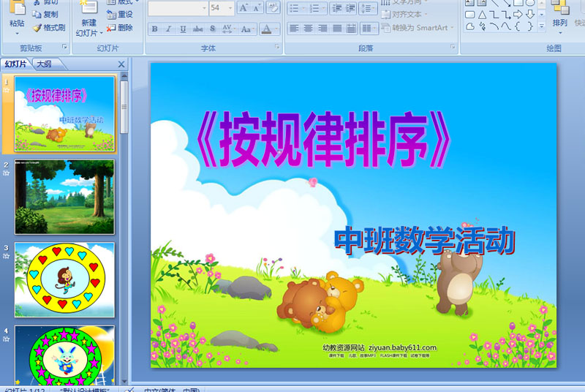The height and width of the screenshot is (392, 585).
Task: Click the title text 《按规律排序》 on slide
Action: tap(322, 140)
